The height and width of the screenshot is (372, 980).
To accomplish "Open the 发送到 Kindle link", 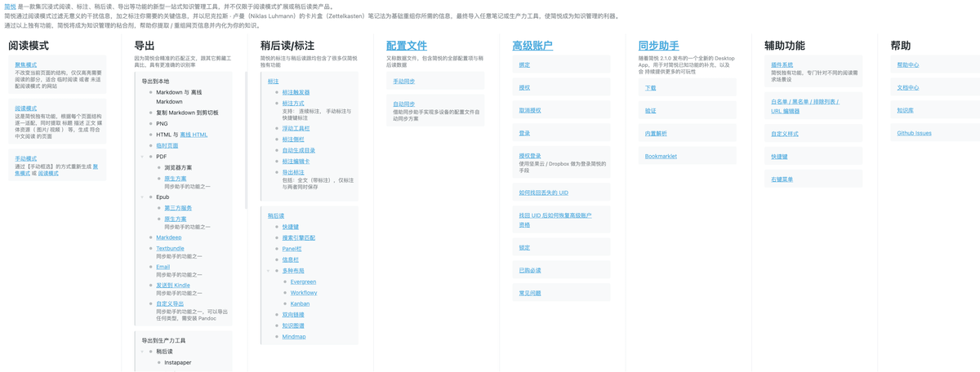I will pos(173,286).
